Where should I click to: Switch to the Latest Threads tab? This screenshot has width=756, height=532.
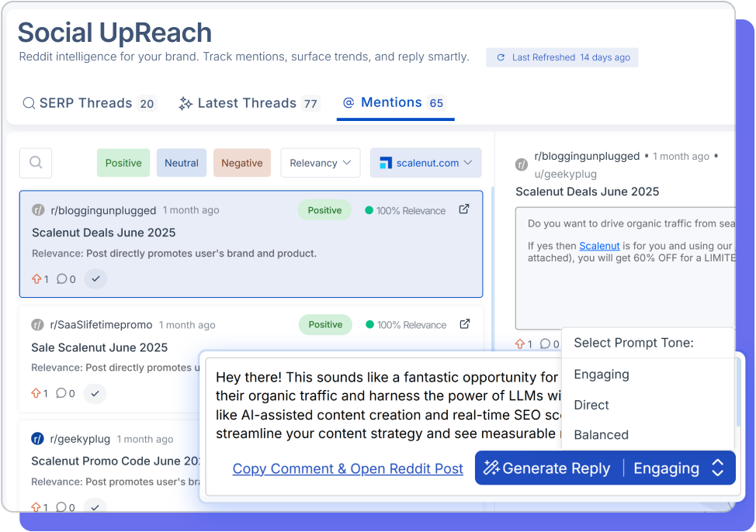click(x=249, y=103)
